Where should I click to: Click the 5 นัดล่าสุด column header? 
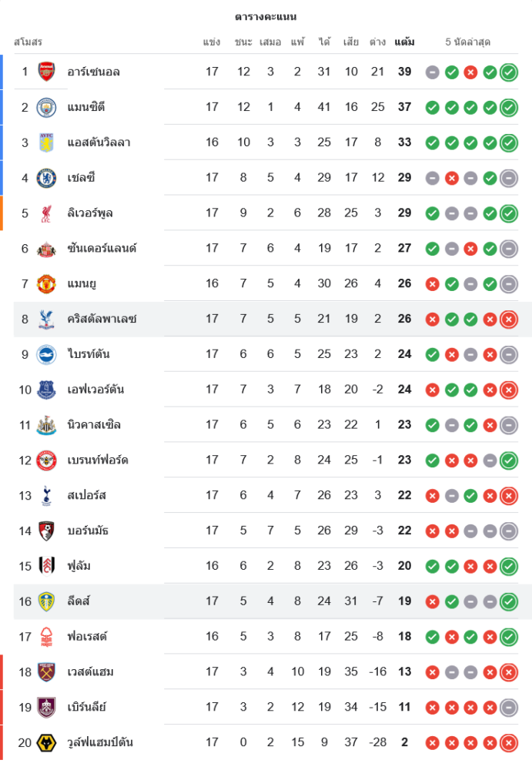[467, 42]
